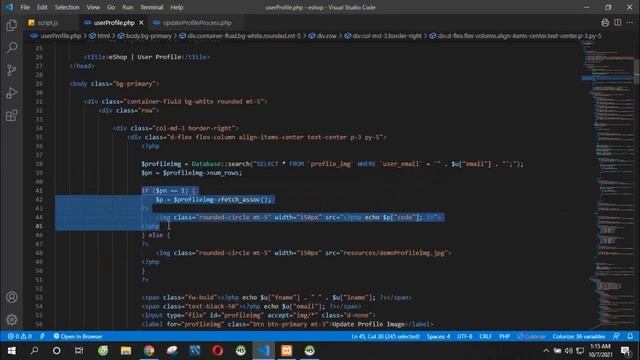Open the Run and Debug view
The width and height of the screenshot is (640, 360).
(x=11, y=93)
